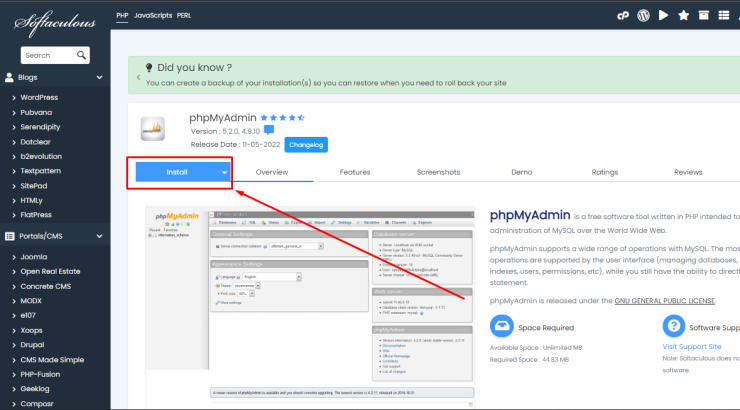The image size is (740, 410).
Task: Select Dotclear in the Blogs list
Action: click(x=35, y=142)
